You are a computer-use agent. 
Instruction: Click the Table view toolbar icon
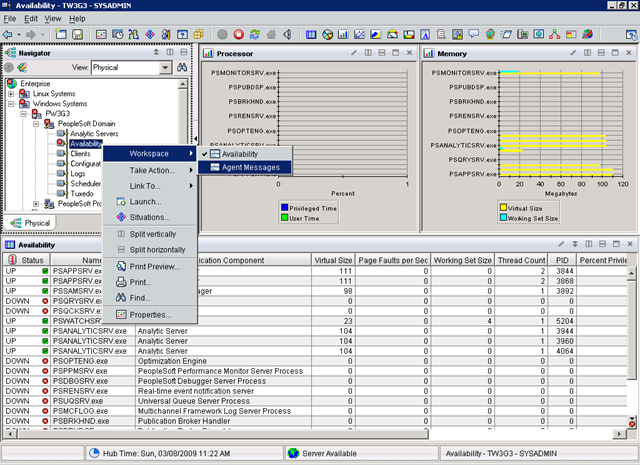click(x=311, y=35)
